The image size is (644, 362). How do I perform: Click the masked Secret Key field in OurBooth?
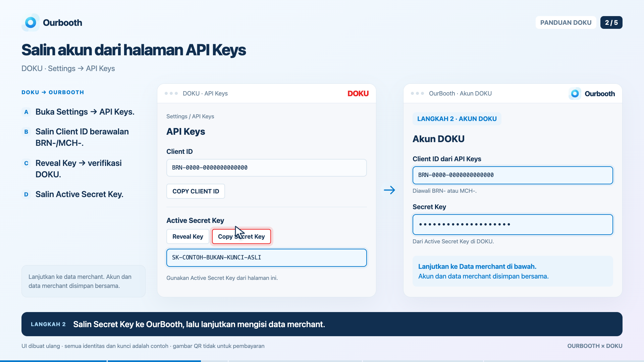[513, 225]
